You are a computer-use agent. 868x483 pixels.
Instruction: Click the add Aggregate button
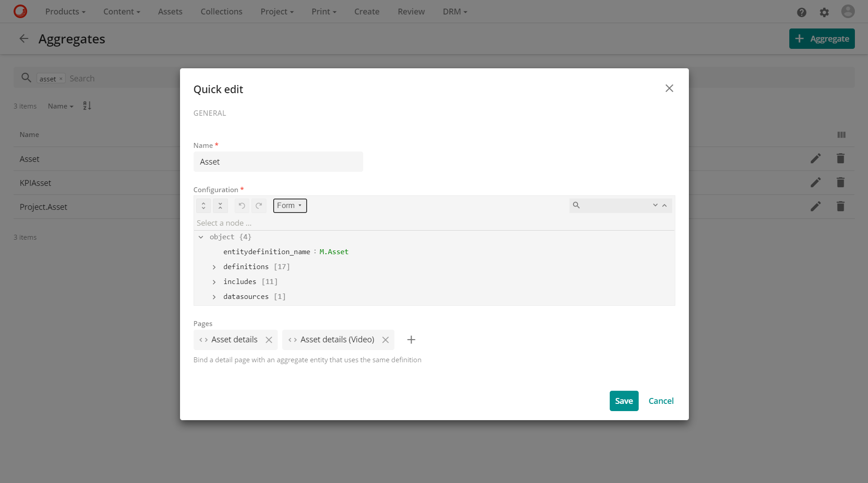click(821, 39)
